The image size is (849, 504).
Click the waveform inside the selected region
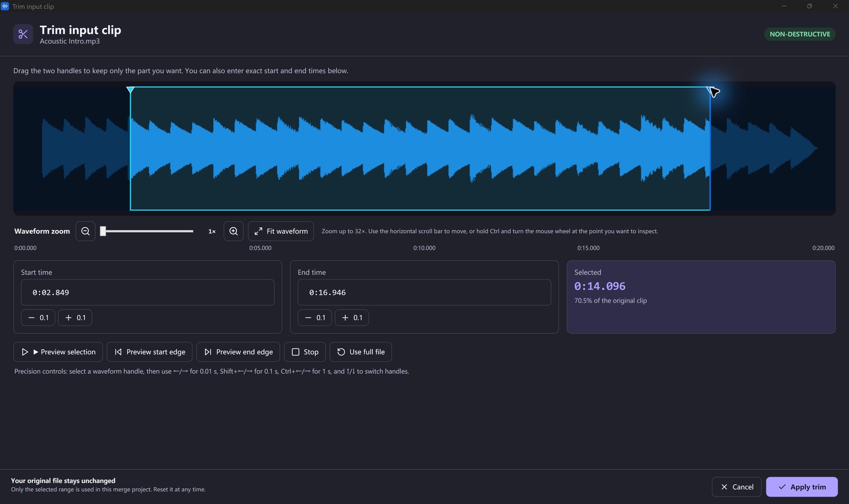[x=420, y=149]
